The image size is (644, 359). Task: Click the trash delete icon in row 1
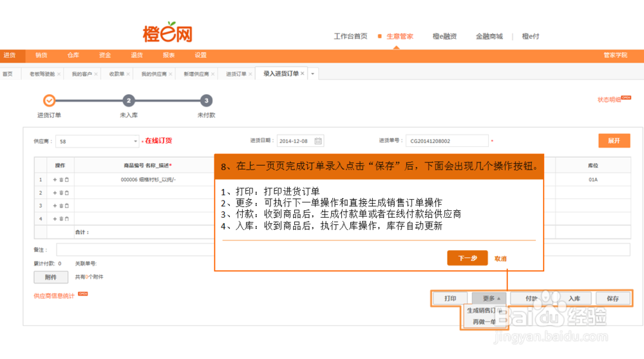pos(61,180)
